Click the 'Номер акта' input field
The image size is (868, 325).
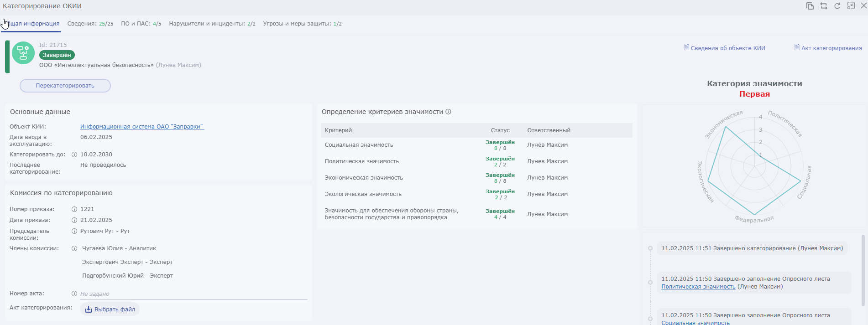[193, 294]
